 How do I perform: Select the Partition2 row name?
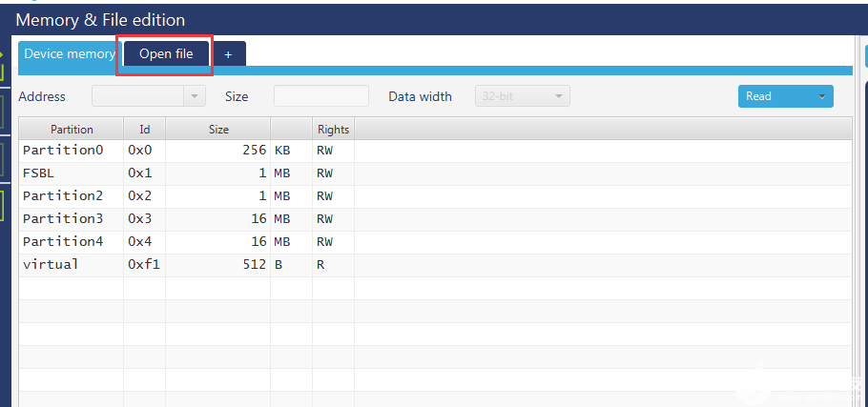(x=63, y=196)
